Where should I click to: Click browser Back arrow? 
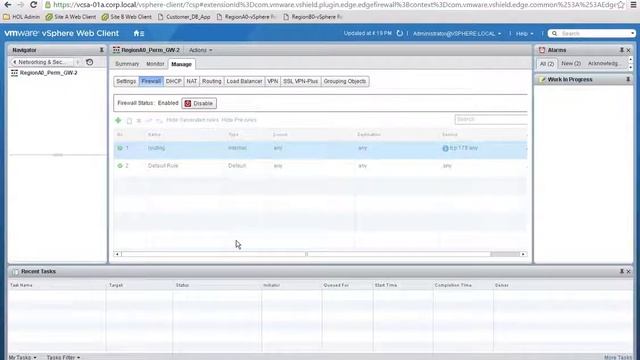point(8,5)
